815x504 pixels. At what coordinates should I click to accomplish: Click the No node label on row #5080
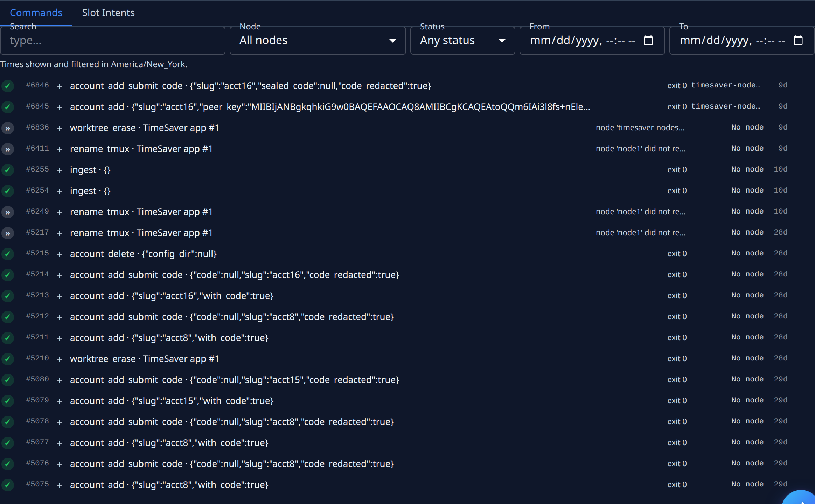(x=747, y=379)
